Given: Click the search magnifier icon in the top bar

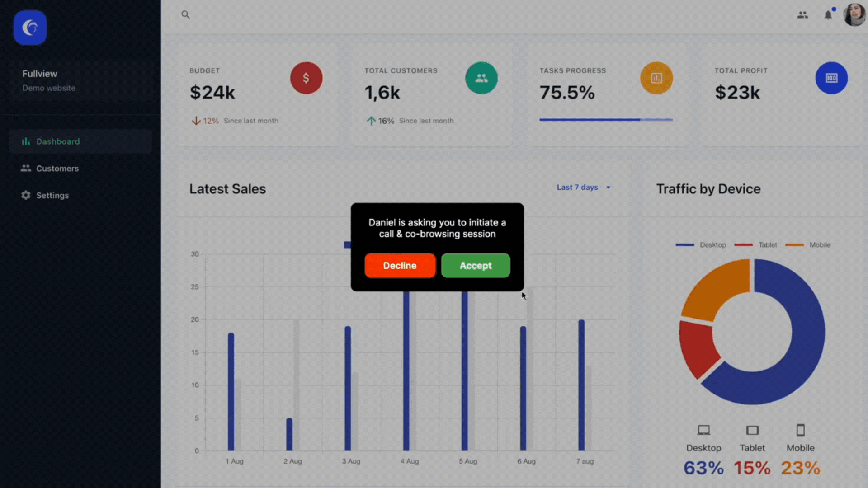Looking at the screenshot, I should coord(185,14).
